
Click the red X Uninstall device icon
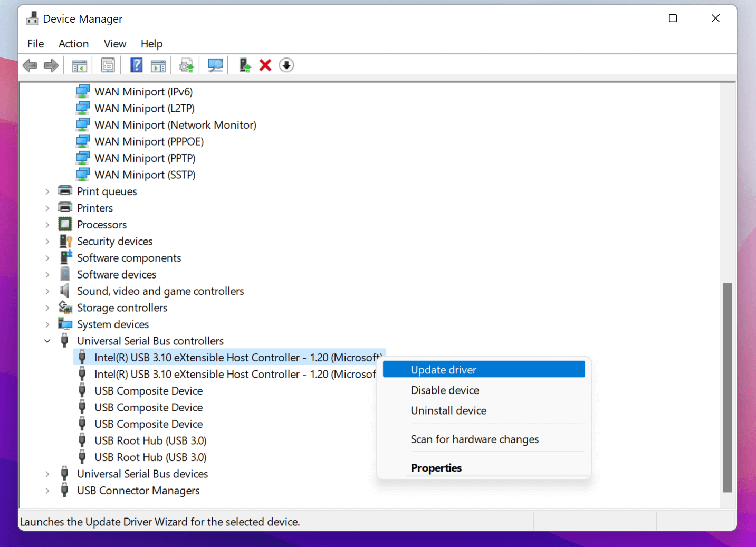pos(265,65)
